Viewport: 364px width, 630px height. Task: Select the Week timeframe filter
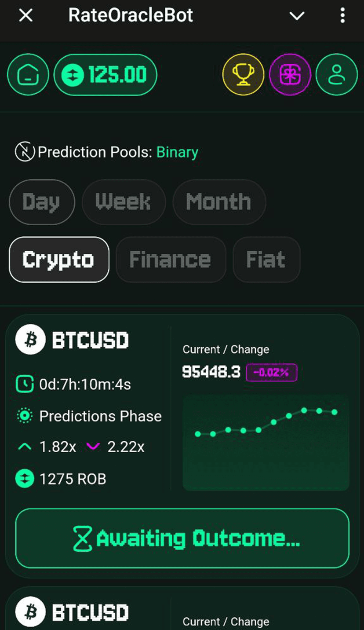pyautogui.click(x=124, y=202)
